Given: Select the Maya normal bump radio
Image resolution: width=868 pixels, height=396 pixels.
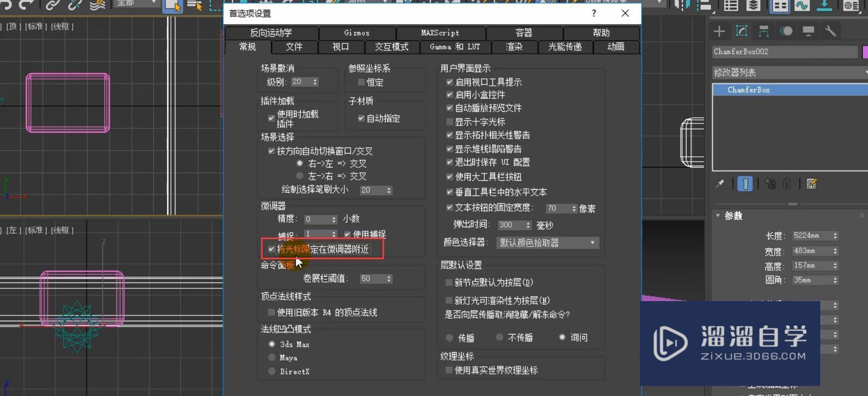Looking at the screenshot, I should [272, 358].
